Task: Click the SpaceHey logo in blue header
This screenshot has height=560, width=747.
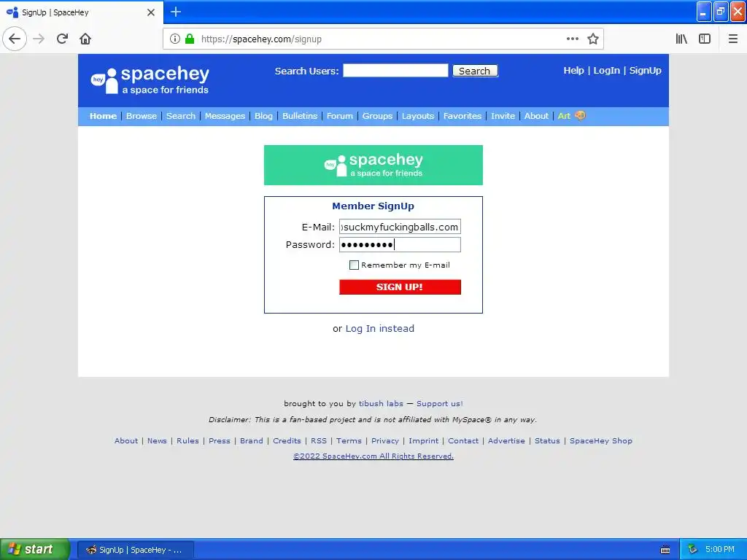Action: (x=150, y=80)
